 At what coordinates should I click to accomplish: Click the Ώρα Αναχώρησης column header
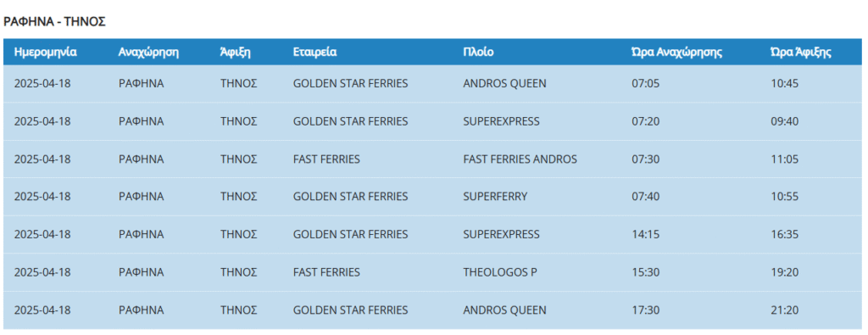(x=676, y=53)
